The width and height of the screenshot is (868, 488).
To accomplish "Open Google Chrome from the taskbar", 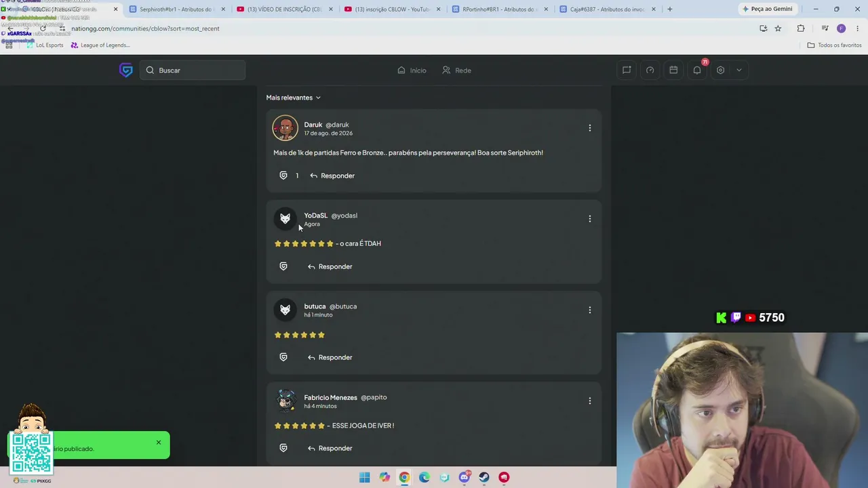I will [x=404, y=477].
